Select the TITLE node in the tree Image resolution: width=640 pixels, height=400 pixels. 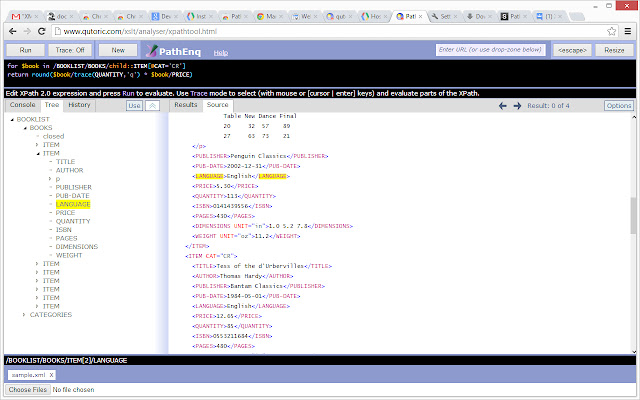click(65, 162)
